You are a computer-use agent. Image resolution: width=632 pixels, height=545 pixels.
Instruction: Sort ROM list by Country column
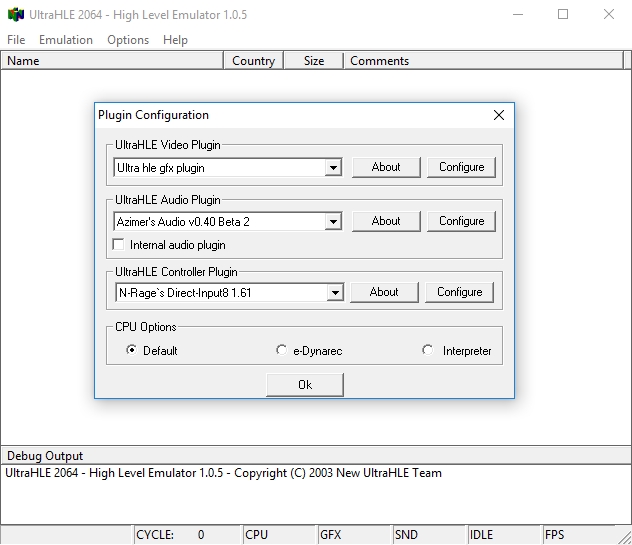[x=254, y=60]
